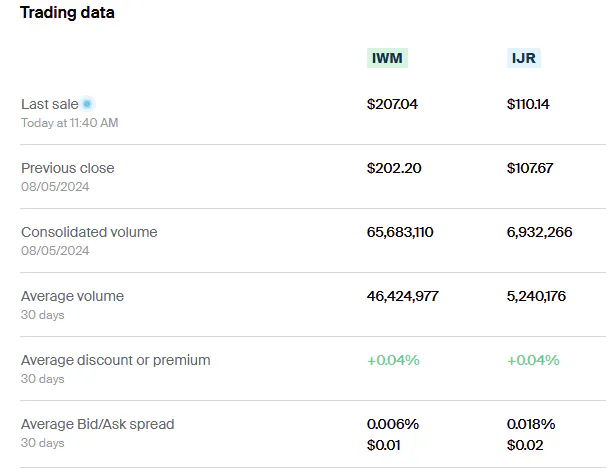614x475 pixels.
Task: Click IJR bid/ask spread 0.018%
Action: point(531,424)
